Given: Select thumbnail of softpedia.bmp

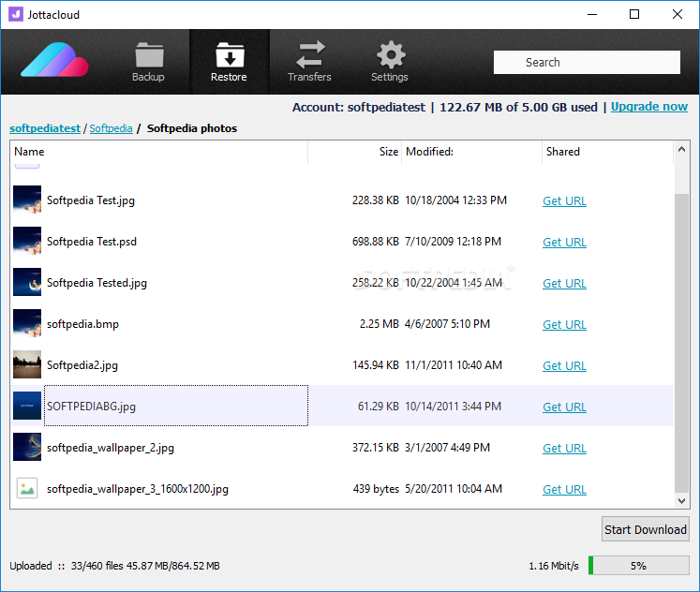Looking at the screenshot, I should coord(27,323).
